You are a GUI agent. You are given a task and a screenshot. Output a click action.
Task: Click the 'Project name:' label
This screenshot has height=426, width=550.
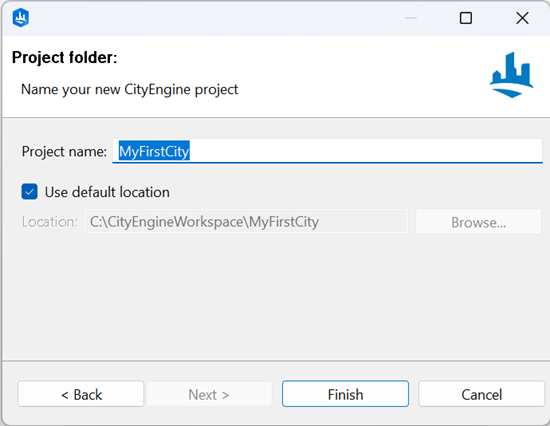(x=64, y=152)
